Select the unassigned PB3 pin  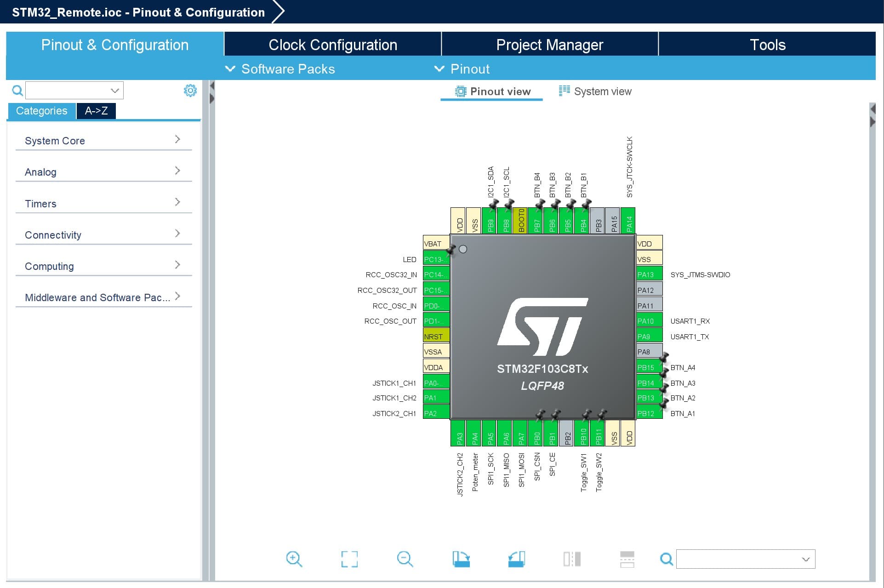coord(598,221)
